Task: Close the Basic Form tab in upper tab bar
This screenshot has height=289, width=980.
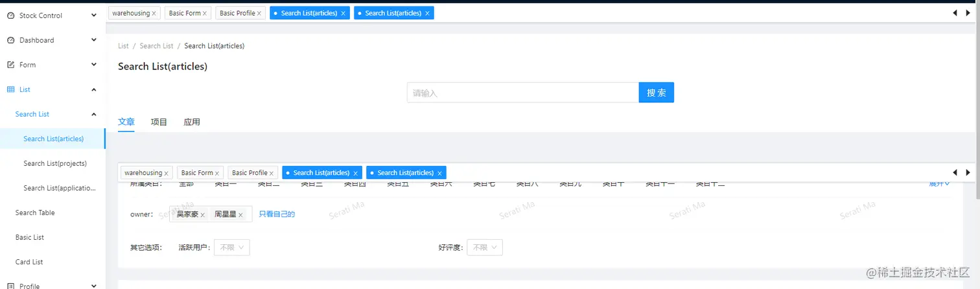Action: tap(205, 14)
